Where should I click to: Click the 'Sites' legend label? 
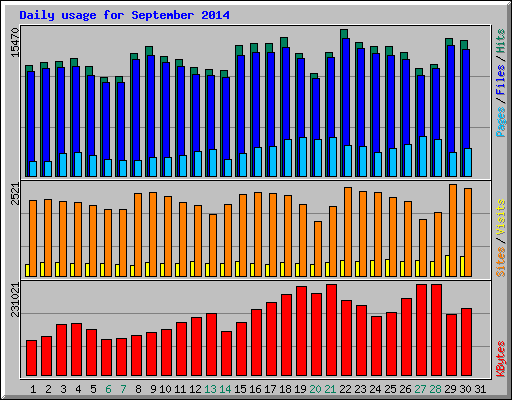coord(500,262)
